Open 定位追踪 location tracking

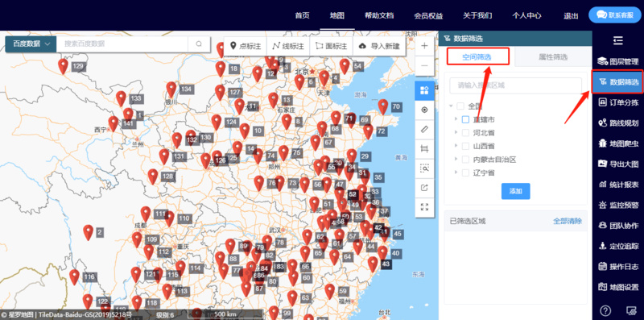pos(618,246)
